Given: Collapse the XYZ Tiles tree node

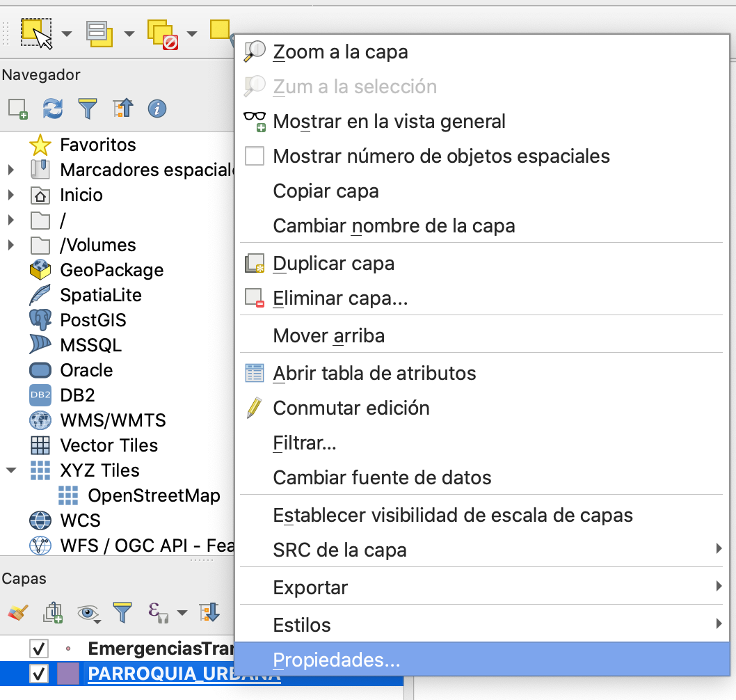Looking at the screenshot, I should [x=11, y=470].
